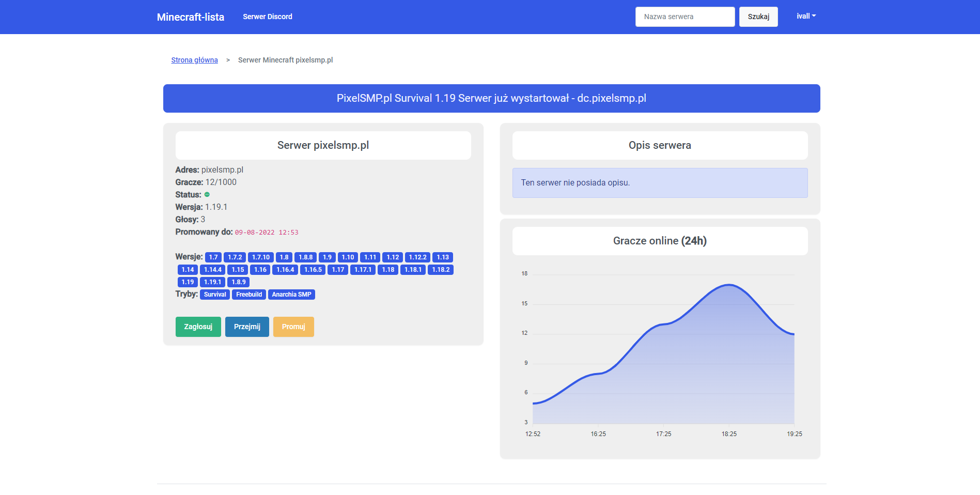Image resolution: width=980 pixels, height=495 pixels.
Task: Choose the Anarchia SMP mode tag
Action: coord(291,295)
